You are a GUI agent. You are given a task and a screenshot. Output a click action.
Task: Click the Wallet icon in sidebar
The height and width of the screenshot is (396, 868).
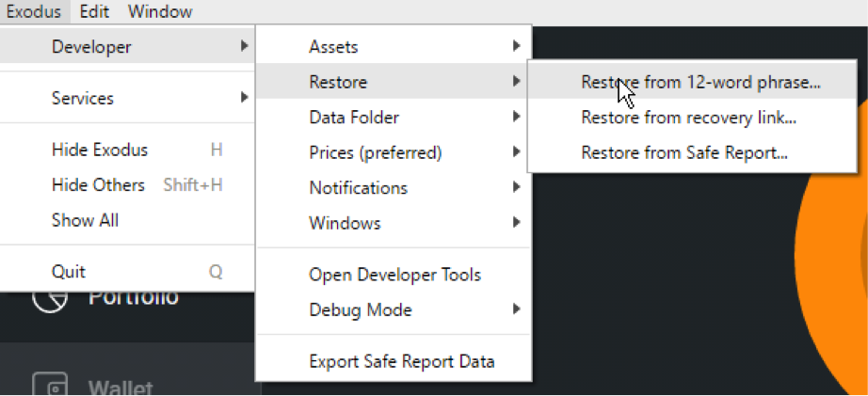point(51,385)
